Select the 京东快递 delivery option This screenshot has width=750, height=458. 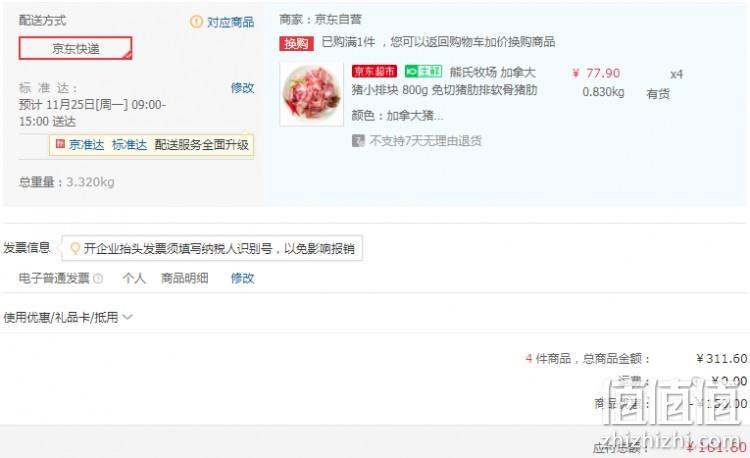coord(75,48)
